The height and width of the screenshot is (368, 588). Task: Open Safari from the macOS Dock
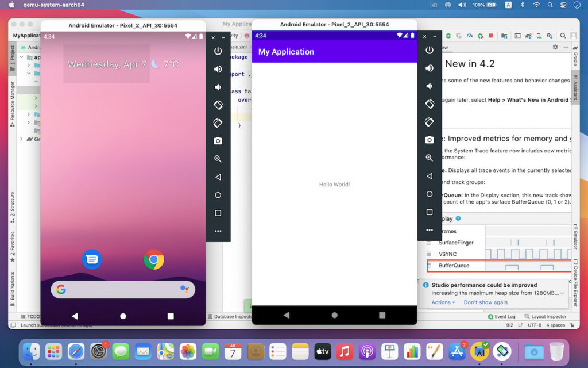click(x=76, y=351)
